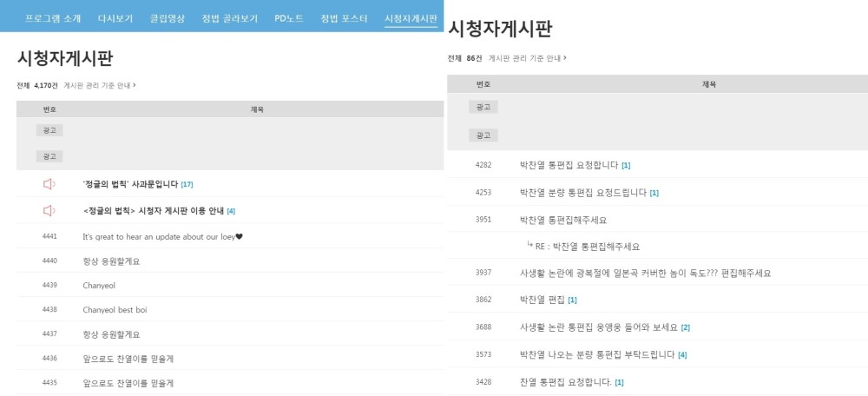This screenshot has width=868, height=396.
Task: Open the 프로그램 소개 tab
Action: tap(53, 18)
